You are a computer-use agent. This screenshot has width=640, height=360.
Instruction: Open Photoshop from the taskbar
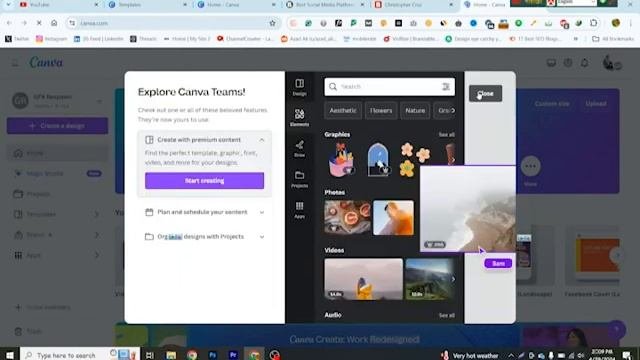point(213,355)
